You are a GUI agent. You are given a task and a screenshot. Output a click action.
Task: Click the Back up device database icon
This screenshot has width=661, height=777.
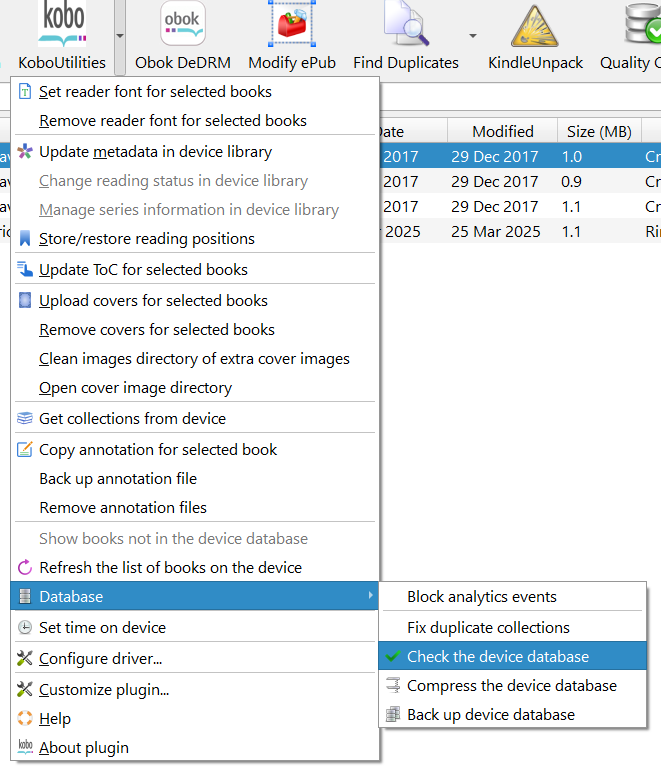coord(393,714)
